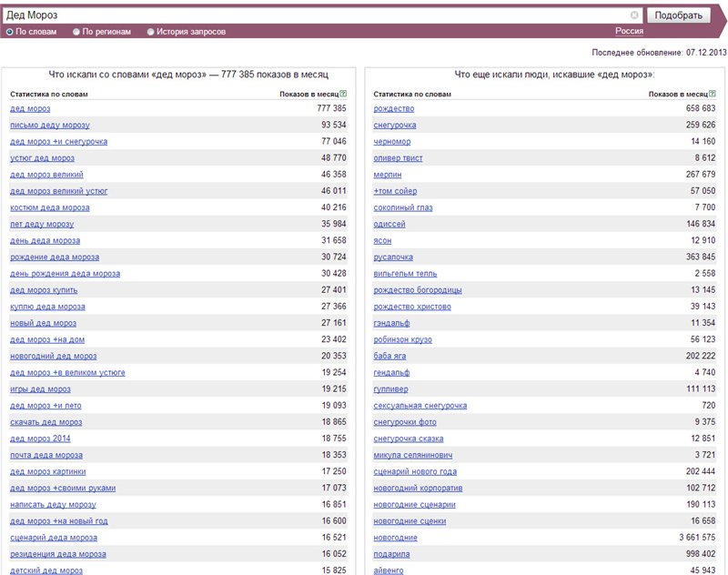Click the 'дед мороз картинки' link
Viewport: 728px width, 575px height.
click(48, 471)
